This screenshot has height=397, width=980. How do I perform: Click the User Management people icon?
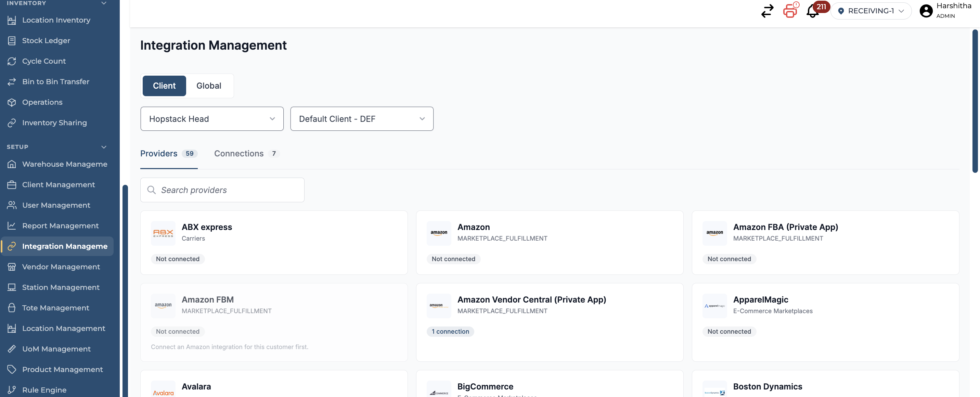tap(12, 205)
